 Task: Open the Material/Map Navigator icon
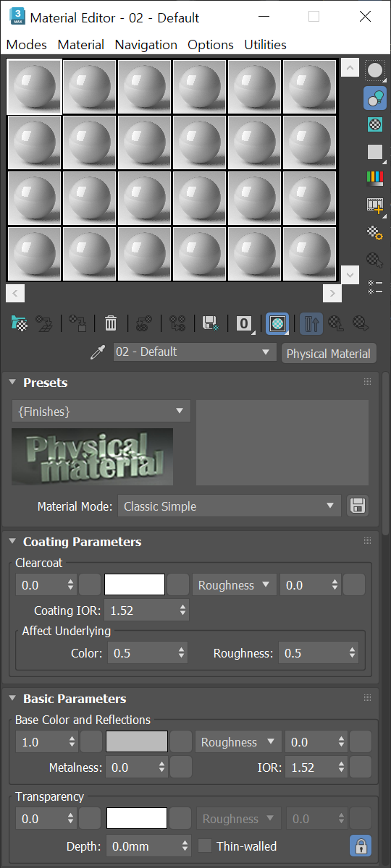375,286
